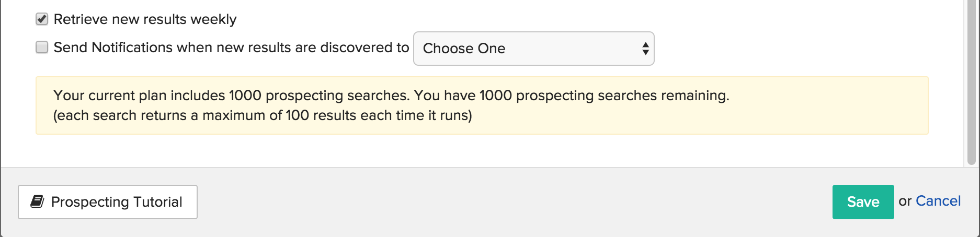Click the "each search returns a maximum" note

(x=263, y=115)
